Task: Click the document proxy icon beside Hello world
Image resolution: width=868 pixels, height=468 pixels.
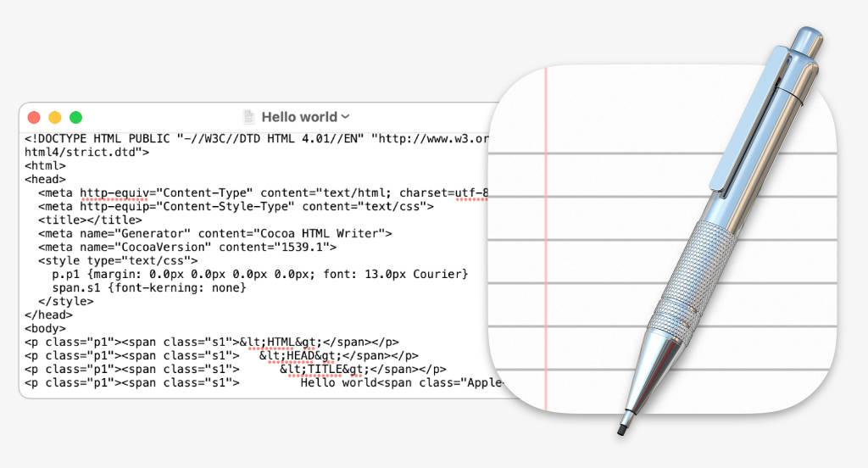Action: [x=249, y=117]
